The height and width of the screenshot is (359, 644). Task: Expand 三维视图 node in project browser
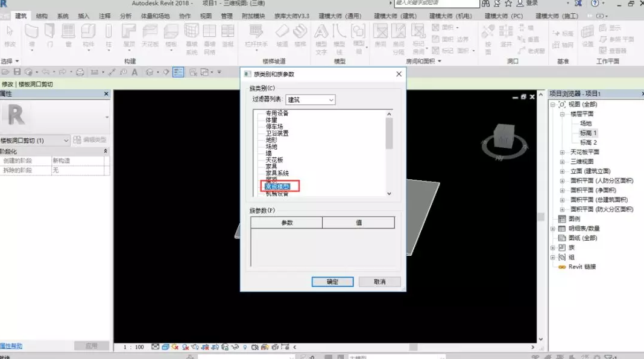[562, 162]
